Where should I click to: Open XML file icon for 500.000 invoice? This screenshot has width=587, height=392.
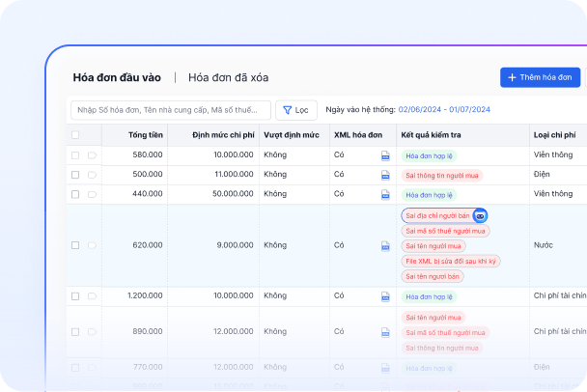pyautogui.click(x=385, y=175)
